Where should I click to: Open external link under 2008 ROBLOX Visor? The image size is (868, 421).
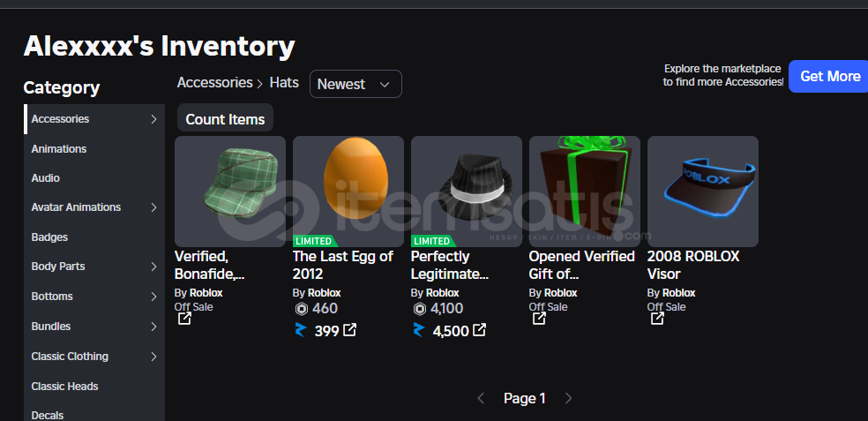coord(657,319)
